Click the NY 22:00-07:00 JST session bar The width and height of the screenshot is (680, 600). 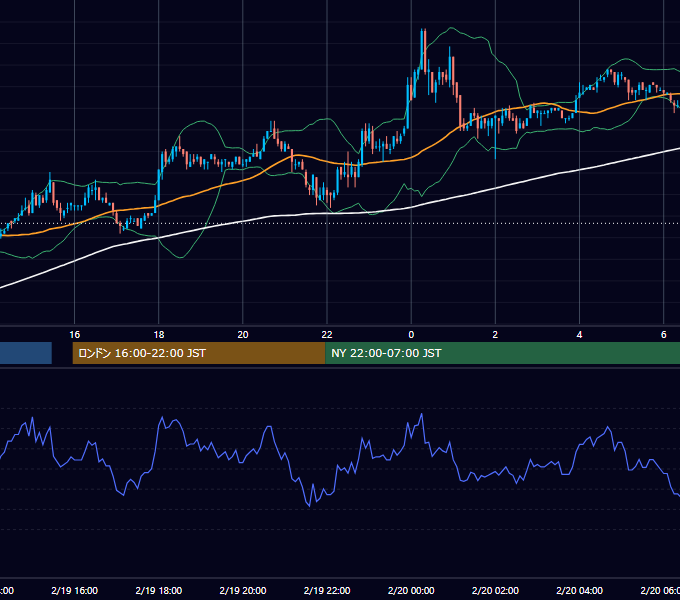point(502,353)
